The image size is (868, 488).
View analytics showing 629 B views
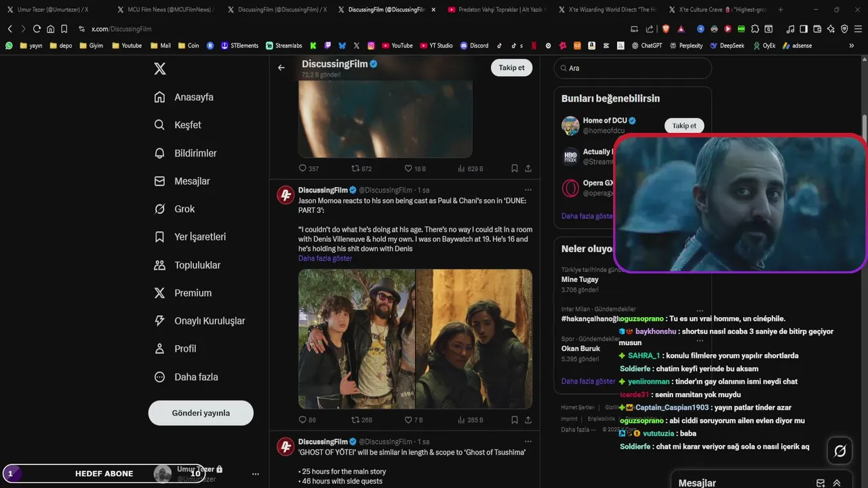click(470, 168)
